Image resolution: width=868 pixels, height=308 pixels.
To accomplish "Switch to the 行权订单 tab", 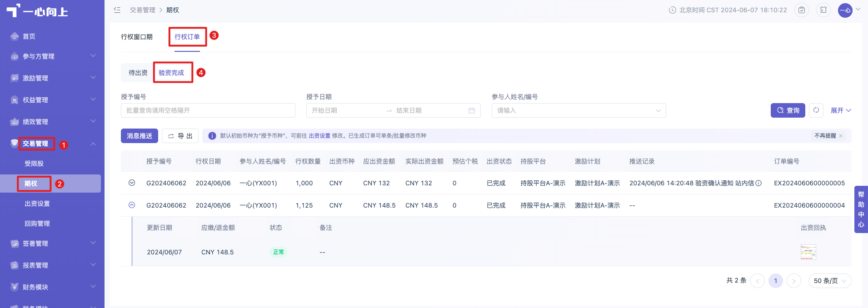I will click(x=187, y=37).
